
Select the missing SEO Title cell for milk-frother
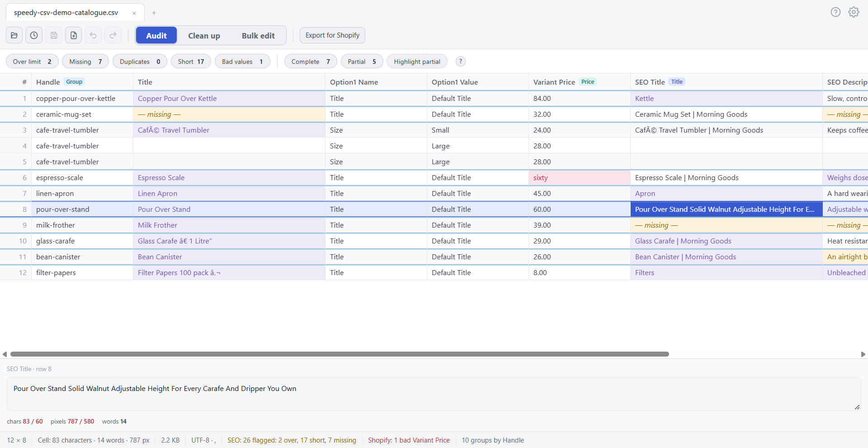[x=726, y=225]
